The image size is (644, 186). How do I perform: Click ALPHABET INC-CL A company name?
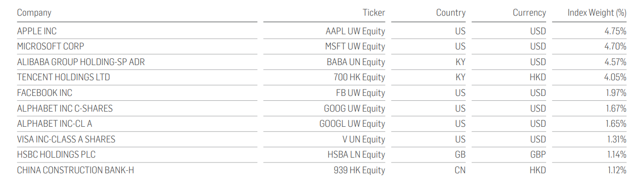pos(54,124)
